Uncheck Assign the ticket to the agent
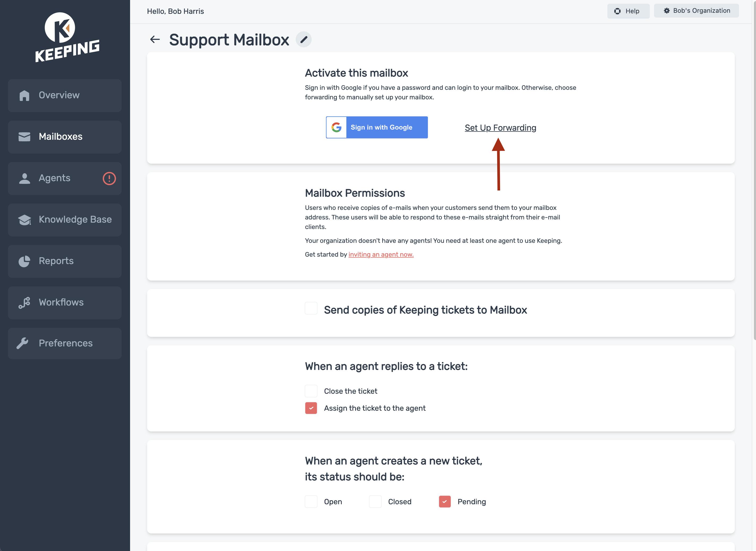Image resolution: width=756 pixels, height=551 pixels. 311,408
